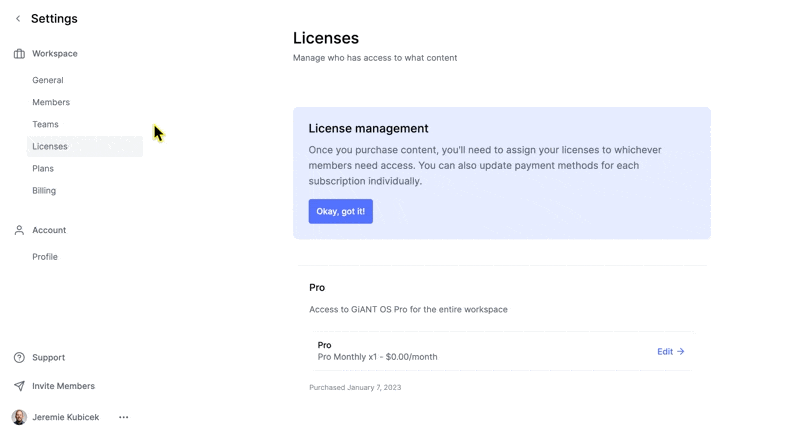Image resolution: width=800 pixels, height=434 pixels.
Task: Click the Account section label
Action: [49, 230]
